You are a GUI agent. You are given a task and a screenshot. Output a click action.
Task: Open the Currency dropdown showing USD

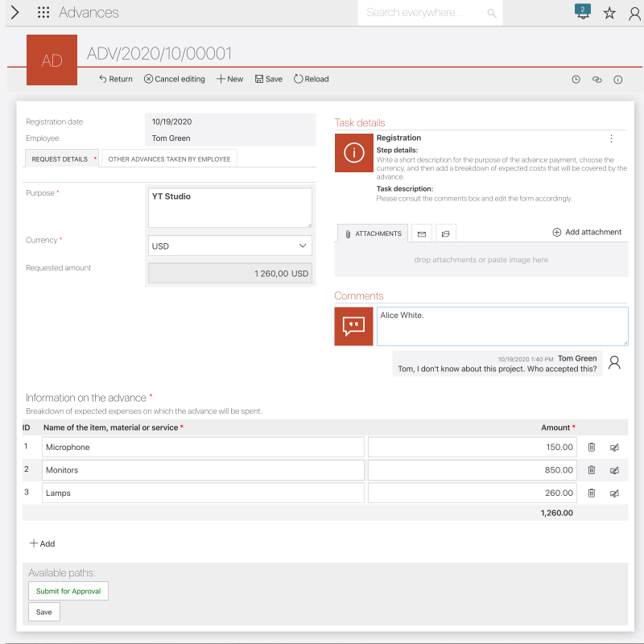coord(230,246)
